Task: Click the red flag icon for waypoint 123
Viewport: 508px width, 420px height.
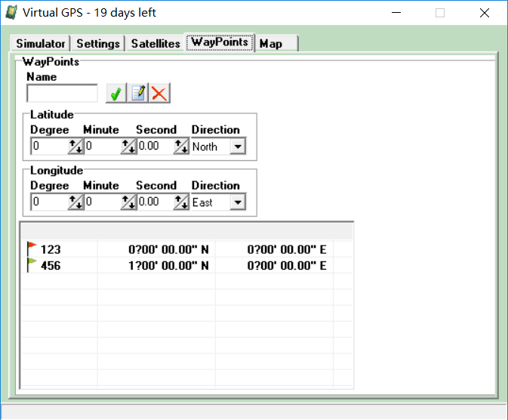Action: pyautogui.click(x=32, y=249)
